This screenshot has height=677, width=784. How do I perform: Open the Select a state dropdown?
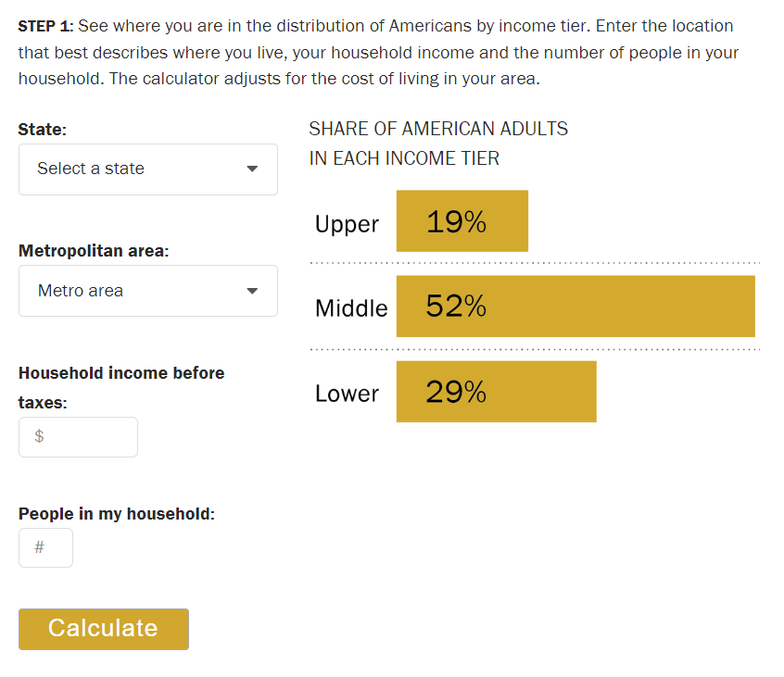pos(146,169)
